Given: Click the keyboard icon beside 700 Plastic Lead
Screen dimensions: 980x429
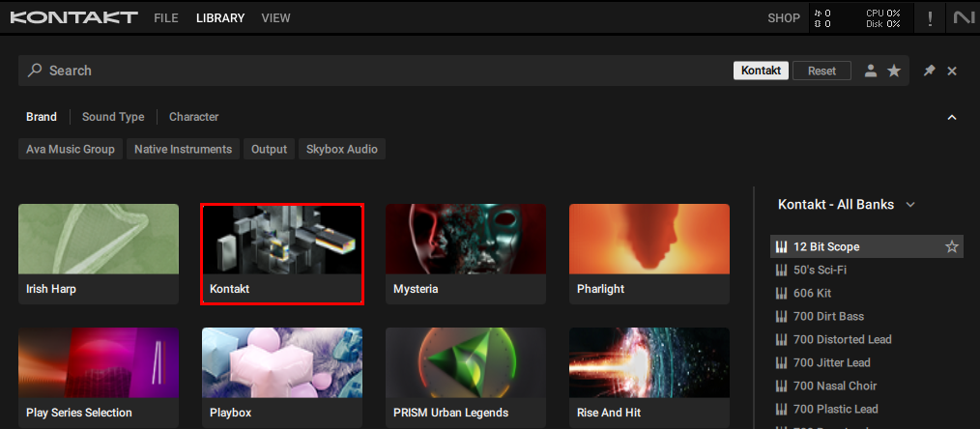Looking at the screenshot, I should [x=781, y=409].
